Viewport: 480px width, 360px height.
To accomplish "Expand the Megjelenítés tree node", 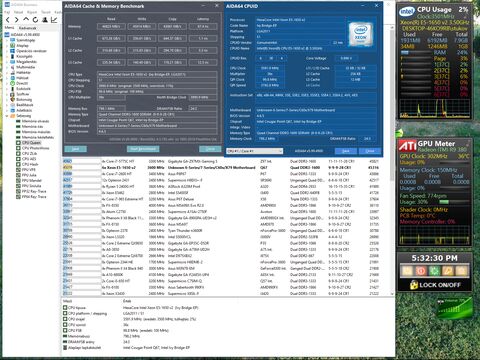I will (x=7, y=62).
